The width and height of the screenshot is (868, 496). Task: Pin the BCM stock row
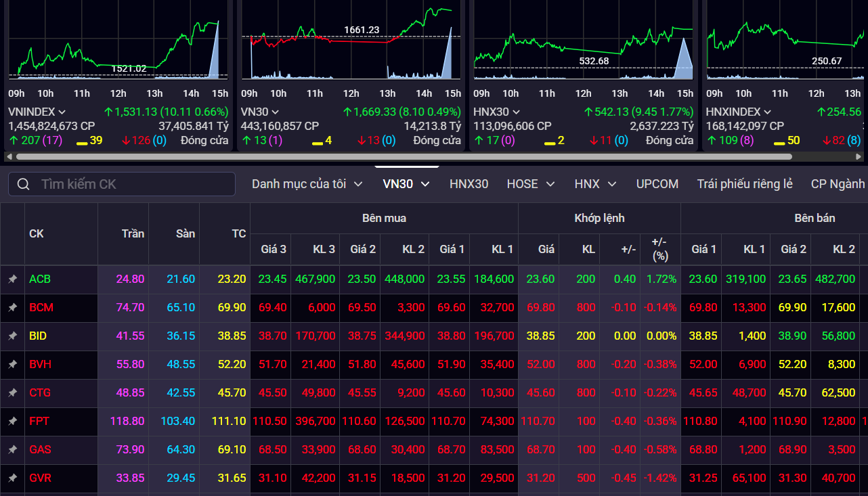[12, 308]
